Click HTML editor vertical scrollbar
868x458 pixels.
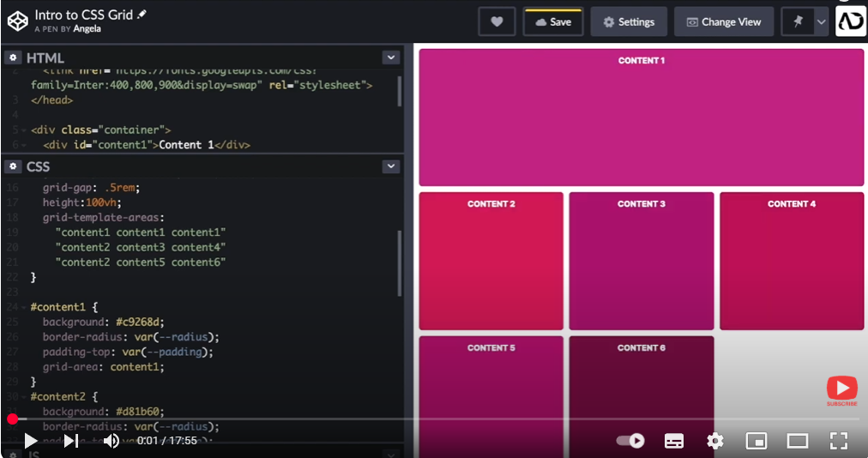[399, 92]
